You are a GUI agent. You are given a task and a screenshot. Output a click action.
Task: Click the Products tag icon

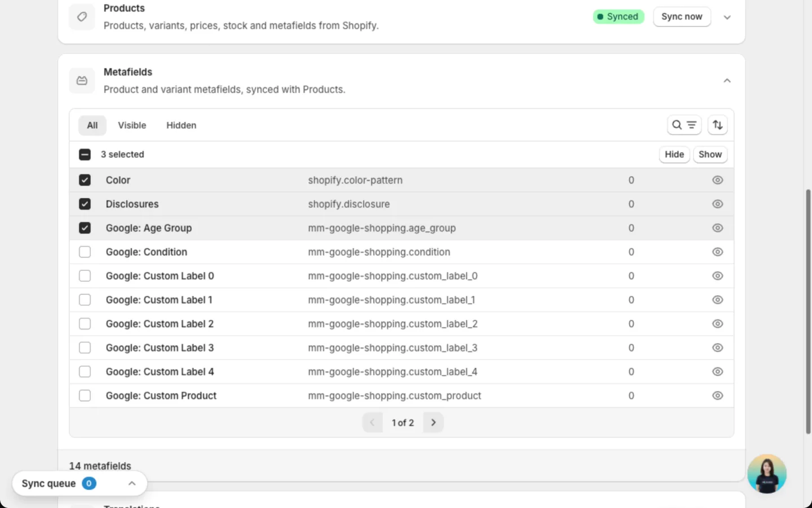click(x=82, y=17)
